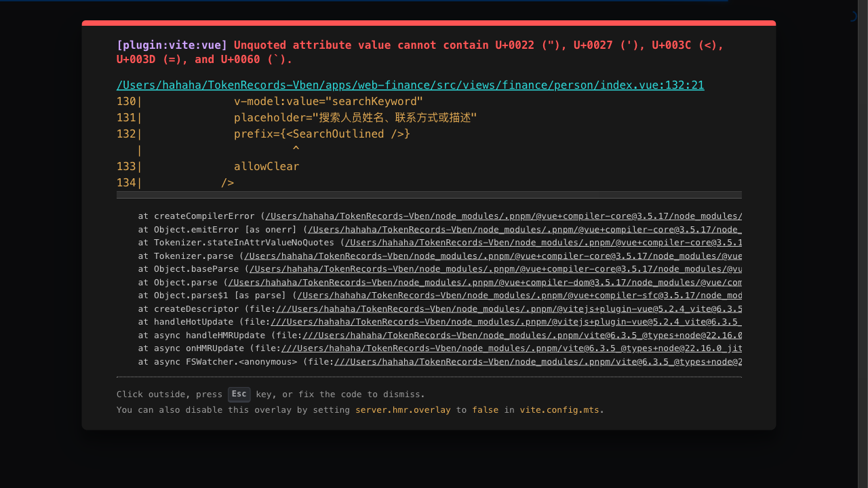Open the Object.parse$1 stack trace link
Screen dimensions: 868x488
click(x=519, y=296)
